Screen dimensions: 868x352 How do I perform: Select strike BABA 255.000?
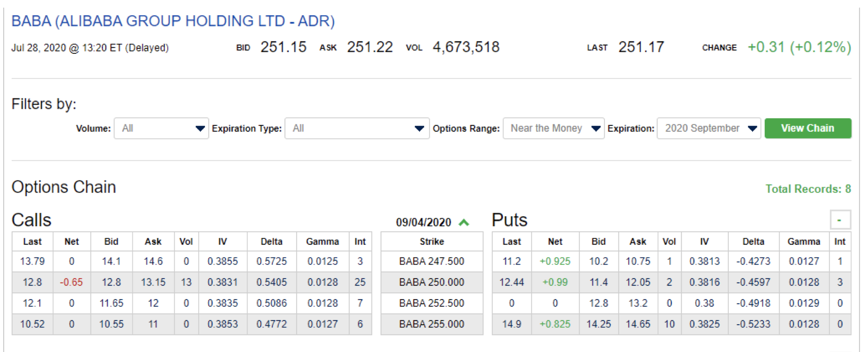(432, 324)
